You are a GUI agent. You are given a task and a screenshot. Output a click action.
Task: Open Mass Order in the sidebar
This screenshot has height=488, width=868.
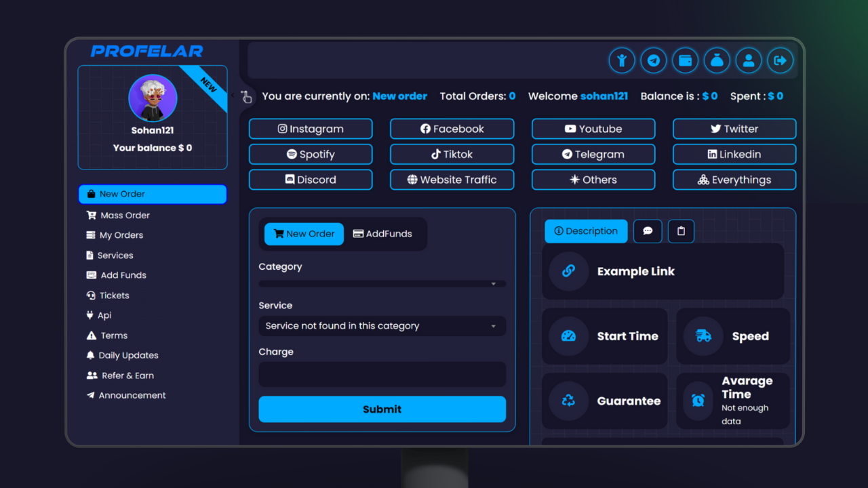coord(118,215)
